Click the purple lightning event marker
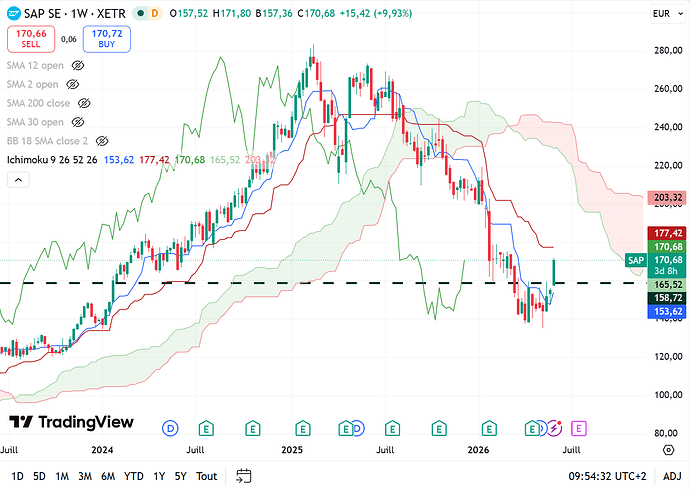 click(x=555, y=428)
